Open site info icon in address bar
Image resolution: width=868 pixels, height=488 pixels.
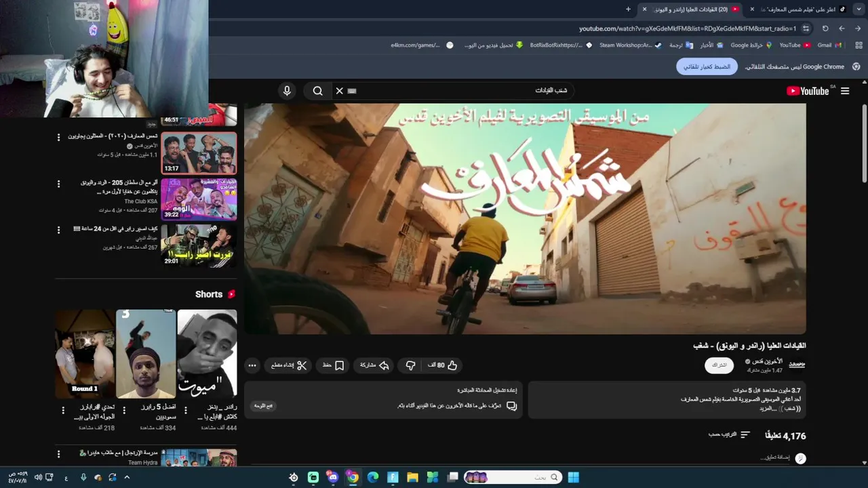(x=806, y=28)
